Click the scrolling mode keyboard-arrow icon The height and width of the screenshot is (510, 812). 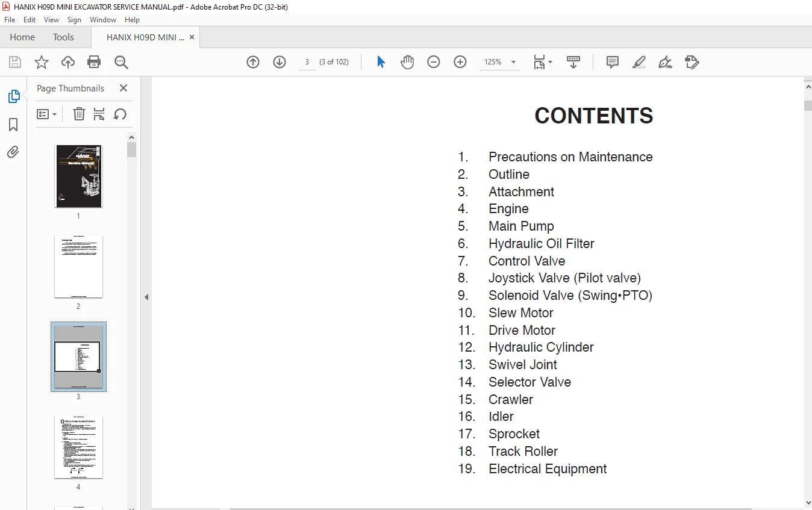573,62
